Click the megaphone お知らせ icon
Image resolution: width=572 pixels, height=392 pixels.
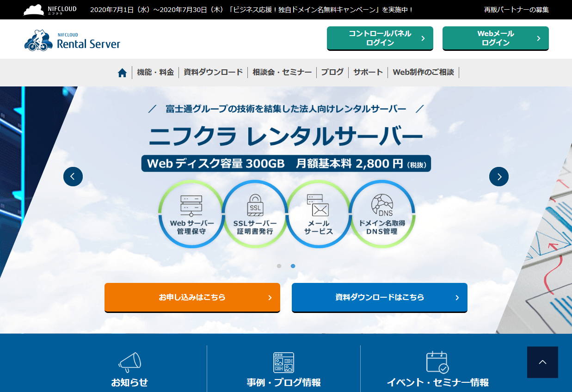tap(129, 362)
